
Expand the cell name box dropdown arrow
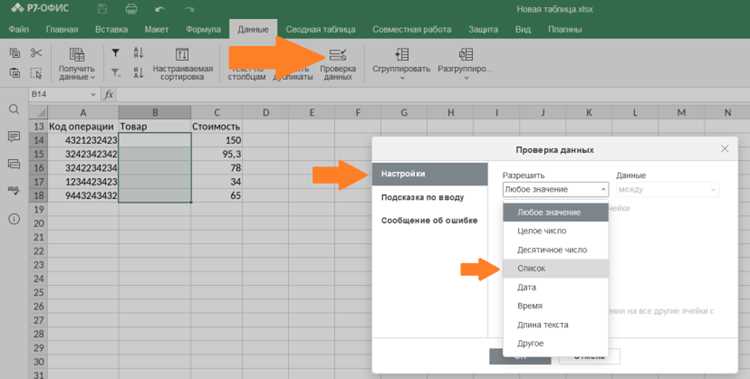(93, 95)
